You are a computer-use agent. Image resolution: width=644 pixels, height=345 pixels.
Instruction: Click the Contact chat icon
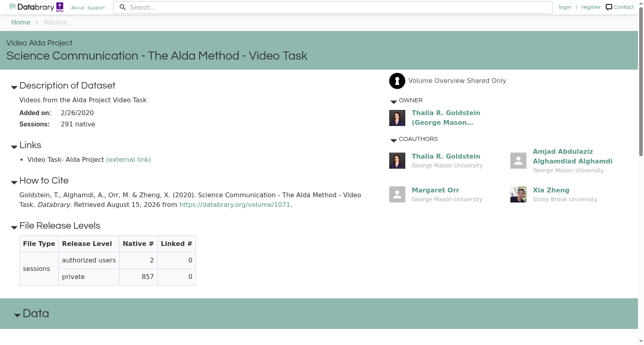pyautogui.click(x=609, y=7)
